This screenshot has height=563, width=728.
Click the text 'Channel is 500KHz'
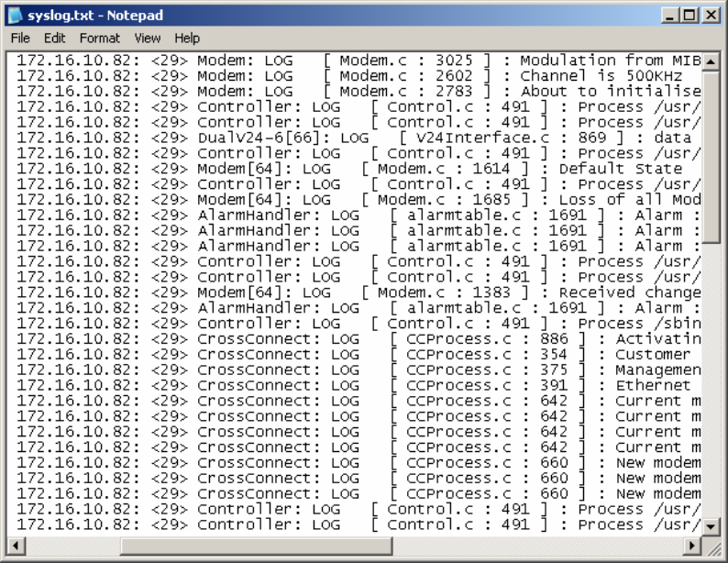pyautogui.click(x=601, y=76)
